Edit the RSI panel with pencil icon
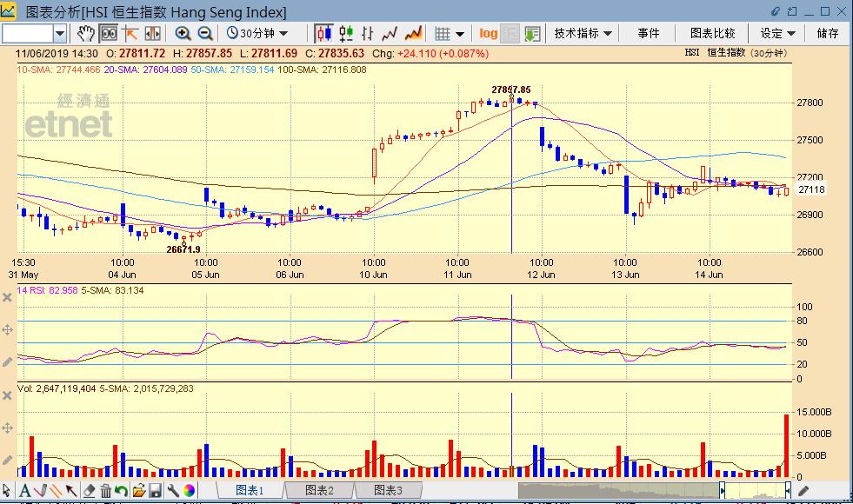Viewport: 853px width, 504px height. 7,361
